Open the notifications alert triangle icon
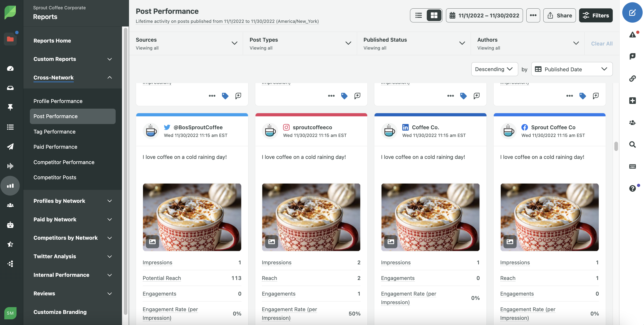The height and width of the screenshot is (325, 644). coord(632,34)
